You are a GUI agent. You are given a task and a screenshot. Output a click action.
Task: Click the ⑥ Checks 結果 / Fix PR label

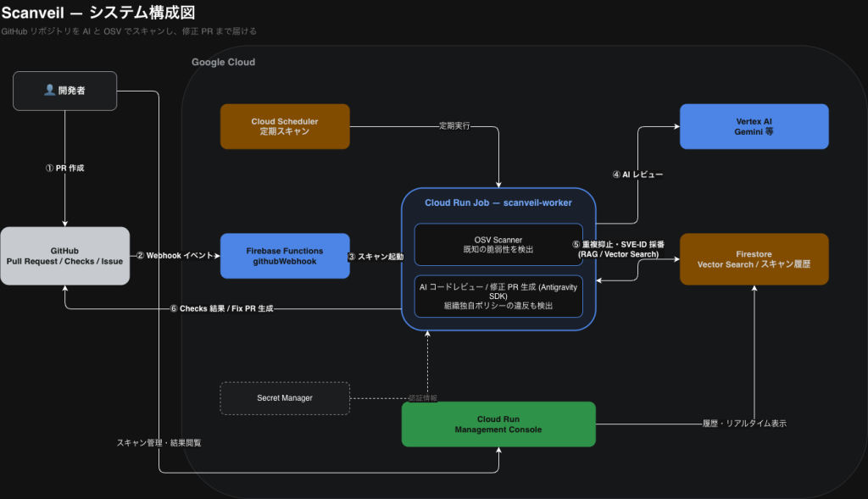click(221, 308)
